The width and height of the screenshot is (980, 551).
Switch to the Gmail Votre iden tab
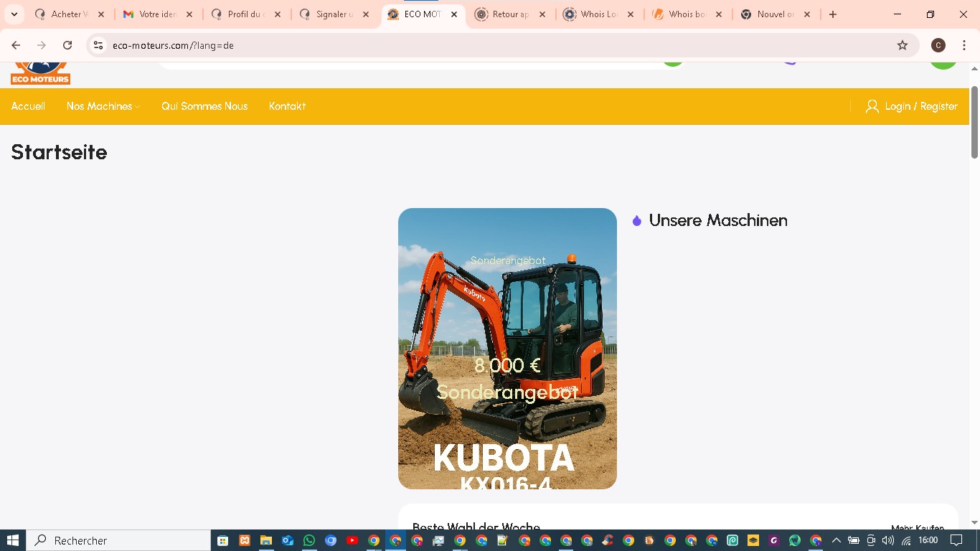click(158, 14)
